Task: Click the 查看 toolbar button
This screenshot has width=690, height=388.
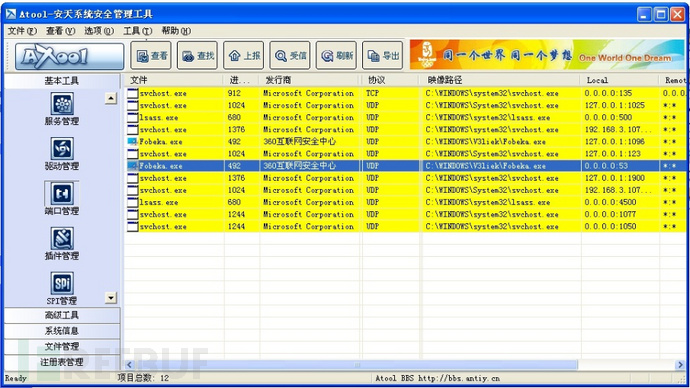Action: 151,55
